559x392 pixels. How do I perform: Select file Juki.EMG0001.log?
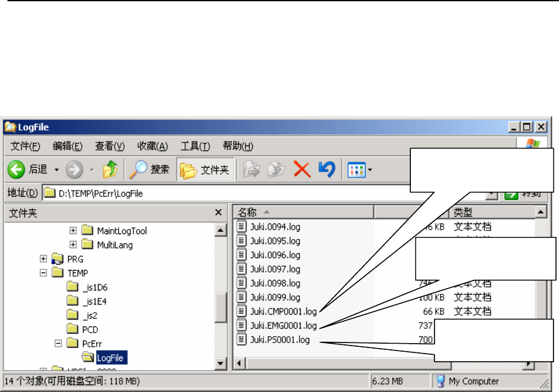[283, 326]
